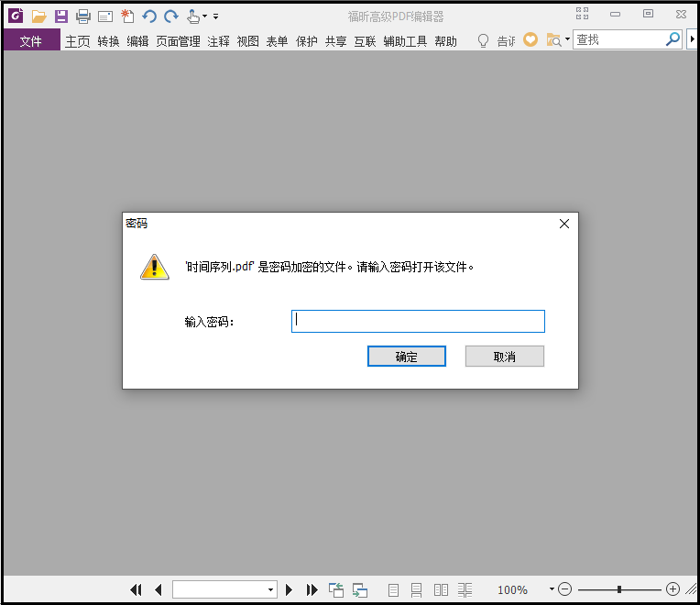Click the email envelope icon in toolbar
700x605 pixels.
pyautogui.click(x=105, y=17)
